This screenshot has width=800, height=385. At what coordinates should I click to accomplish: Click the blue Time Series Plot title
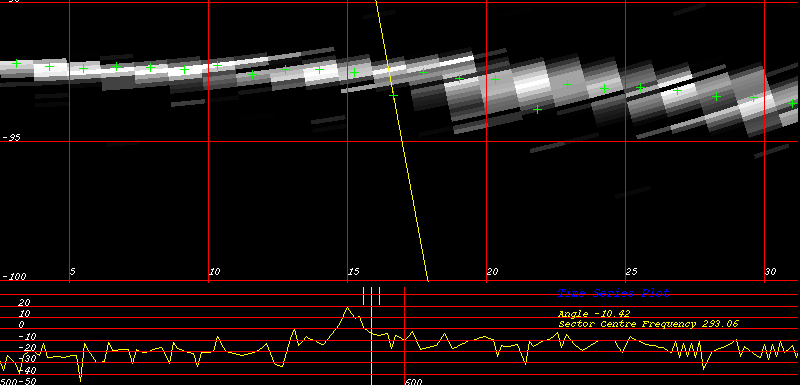[x=613, y=293]
